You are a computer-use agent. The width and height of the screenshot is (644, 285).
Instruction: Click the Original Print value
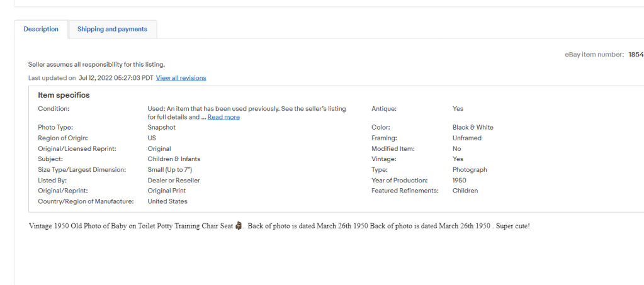point(167,191)
